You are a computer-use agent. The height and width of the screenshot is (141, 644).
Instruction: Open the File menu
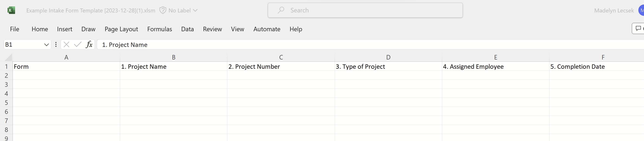coord(14,29)
